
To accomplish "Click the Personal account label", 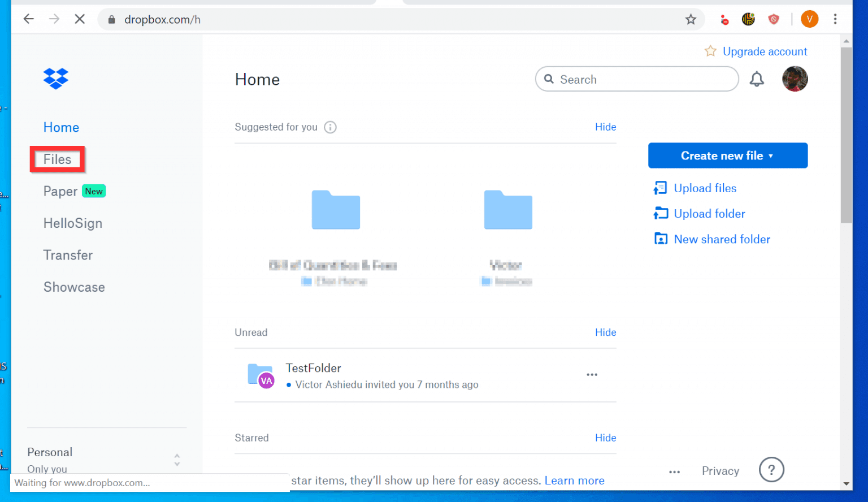I will pyautogui.click(x=50, y=452).
